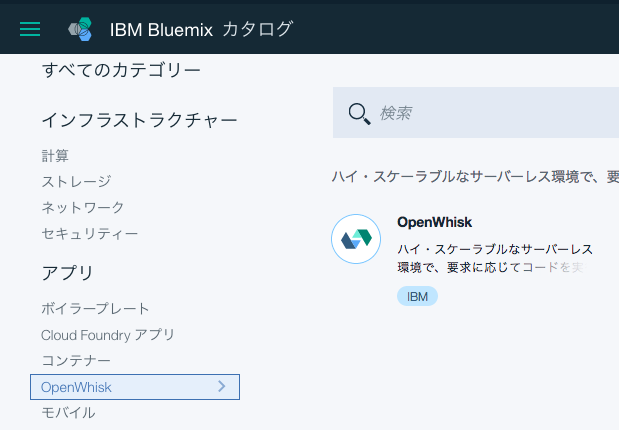Select the OpenWhisk sidebar category
The image size is (619, 430).
(x=135, y=387)
